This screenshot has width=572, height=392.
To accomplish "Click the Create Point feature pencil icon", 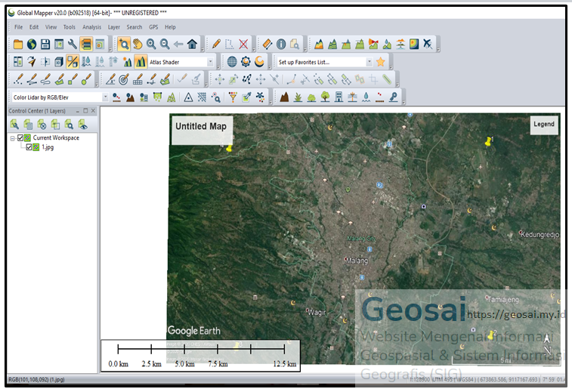I will tap(18, 79).
